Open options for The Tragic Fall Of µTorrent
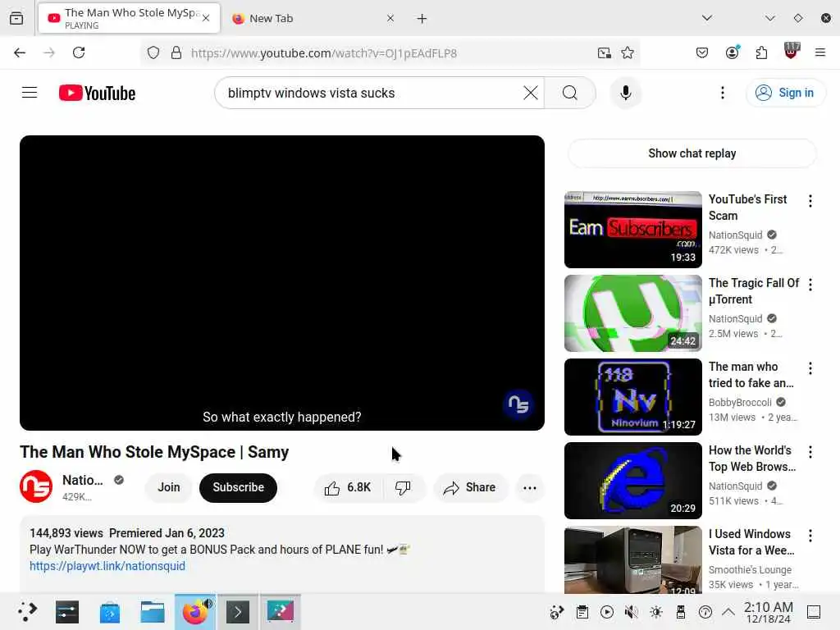Viewport: 840px width, 630px height. [x=810, y=285]
